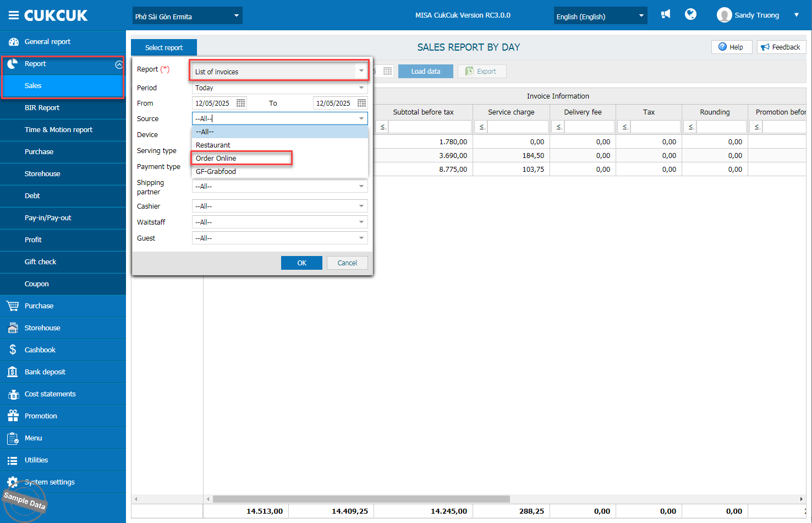The height and width of the screenshot is (523, 812).
Task: Open BIR Report in sidebar
Action: 42,107
